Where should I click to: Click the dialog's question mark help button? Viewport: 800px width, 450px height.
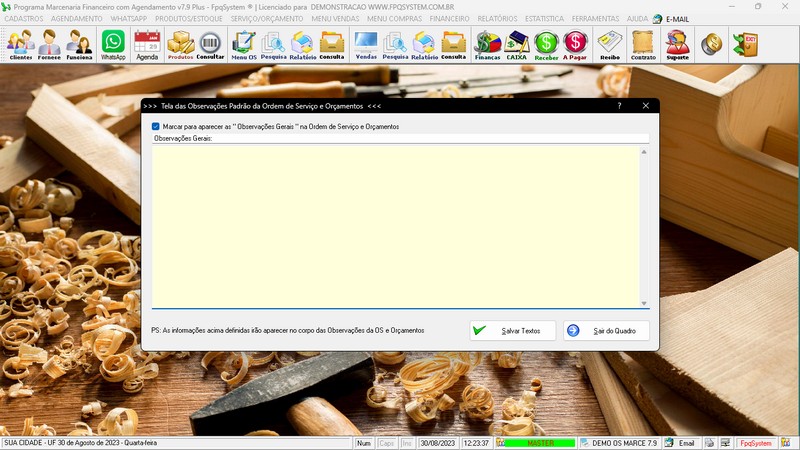[x=619, y=105]
